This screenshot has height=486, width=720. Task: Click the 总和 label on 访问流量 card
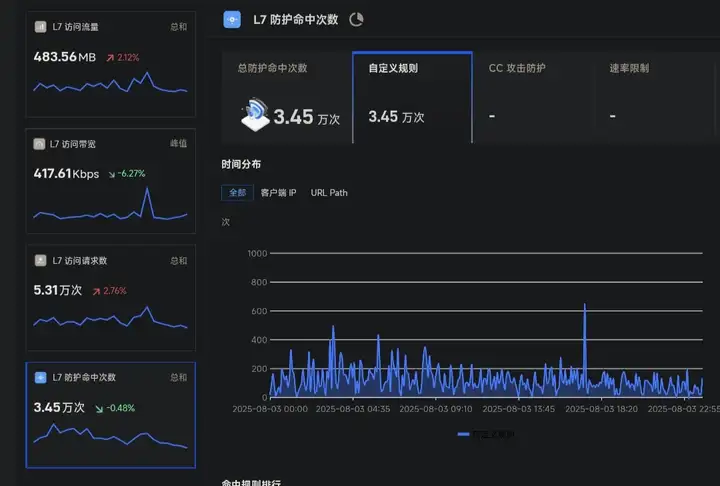[x=179, y=27]
